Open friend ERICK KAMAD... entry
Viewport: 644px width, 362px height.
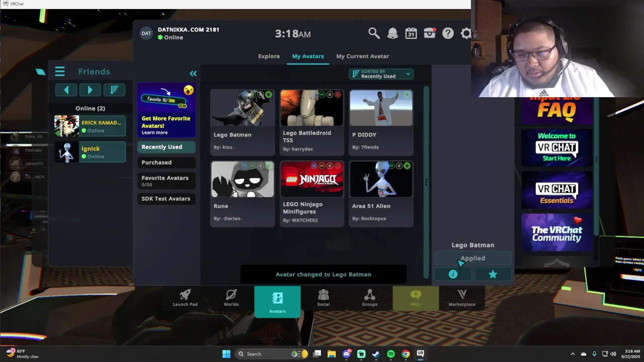(90, 126)
